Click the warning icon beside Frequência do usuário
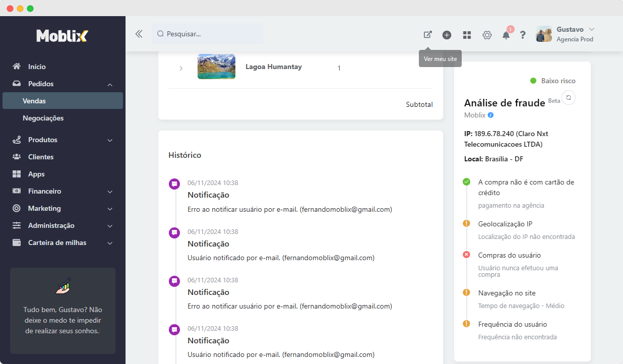Image resolution: width=623 pixels, height=364 pixels. click(466, 324)
